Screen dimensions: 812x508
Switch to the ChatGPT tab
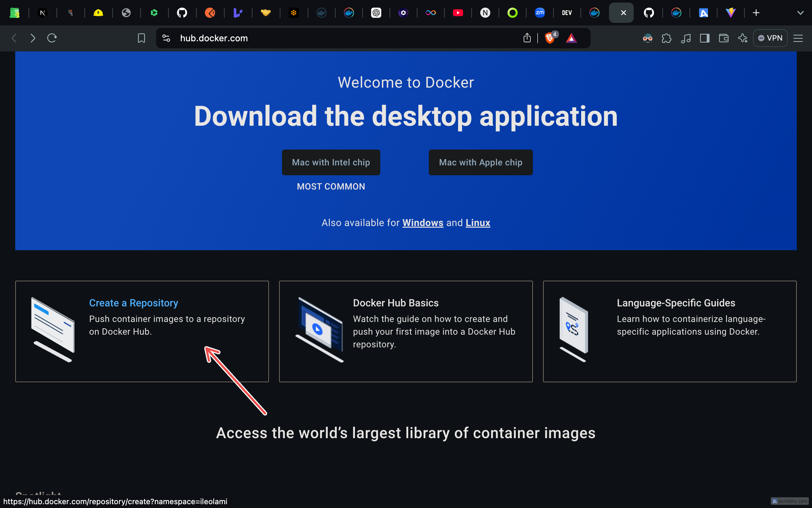click(x=376, y=13)
